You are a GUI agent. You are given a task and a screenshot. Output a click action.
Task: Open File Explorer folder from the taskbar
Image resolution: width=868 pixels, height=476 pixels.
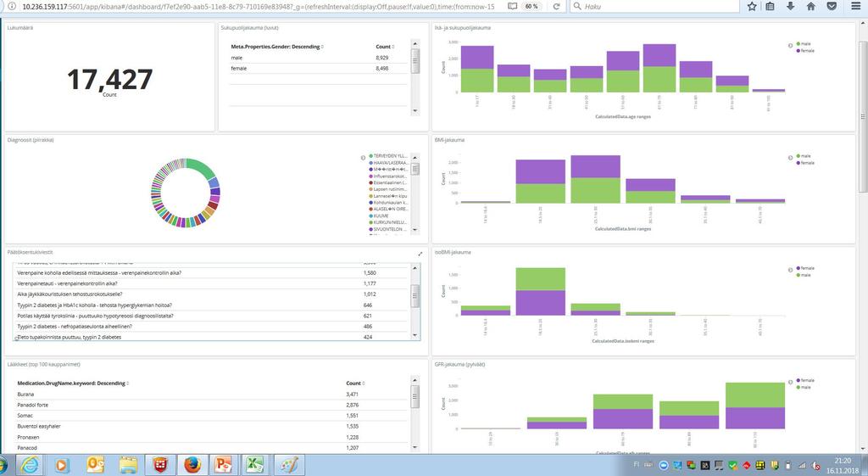(128, 465)
